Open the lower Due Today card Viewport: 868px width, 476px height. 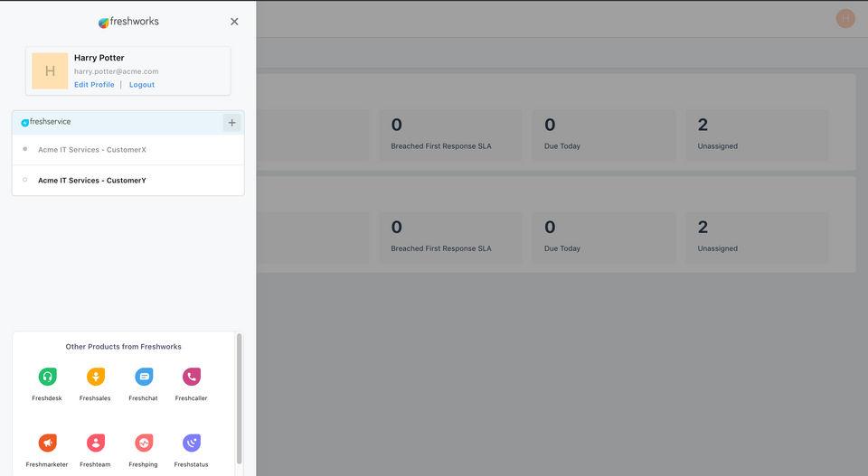pos(604,238)
